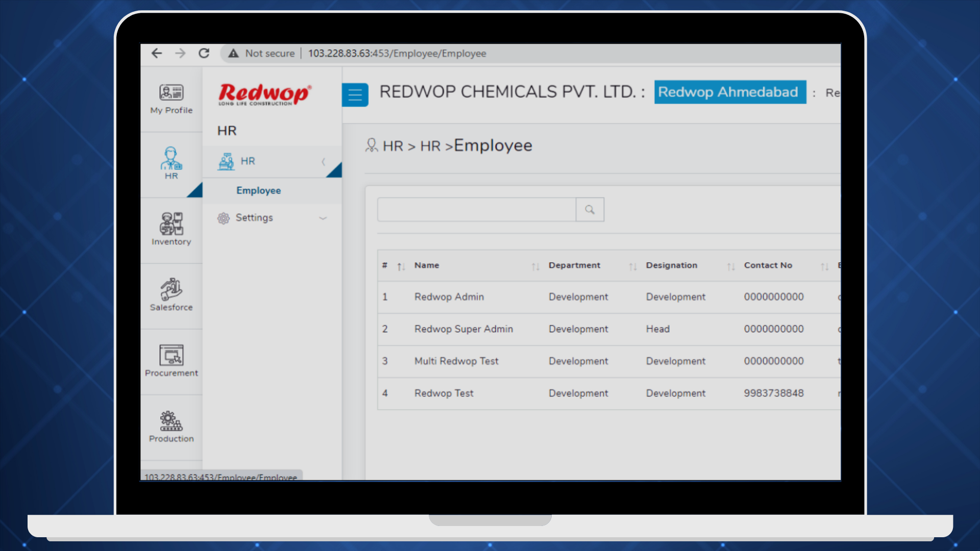This screenshot has width=980, height=551.
Task: Click the browser forward arrow
Action: point(180,53)
